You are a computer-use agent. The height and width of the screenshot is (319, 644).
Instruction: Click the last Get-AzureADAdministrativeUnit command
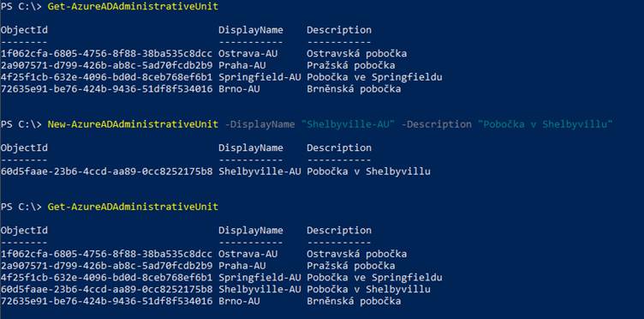[133, 207]
